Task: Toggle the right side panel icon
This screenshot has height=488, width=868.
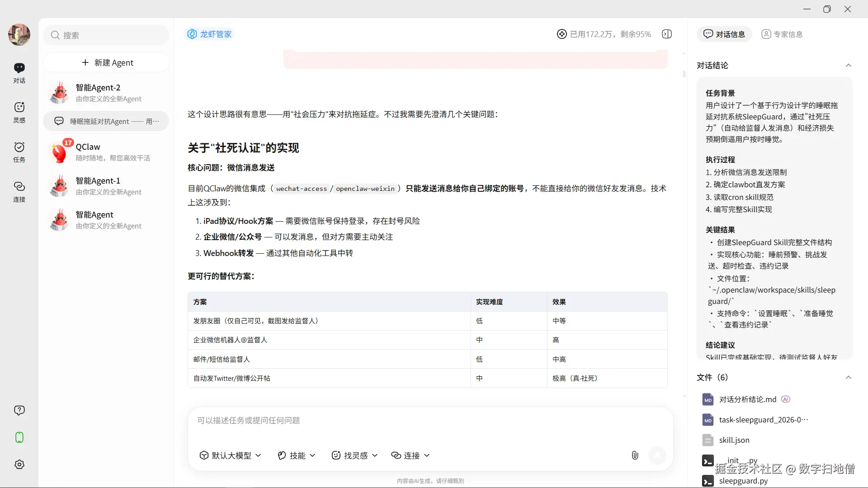Action: (x=667, y=34)
